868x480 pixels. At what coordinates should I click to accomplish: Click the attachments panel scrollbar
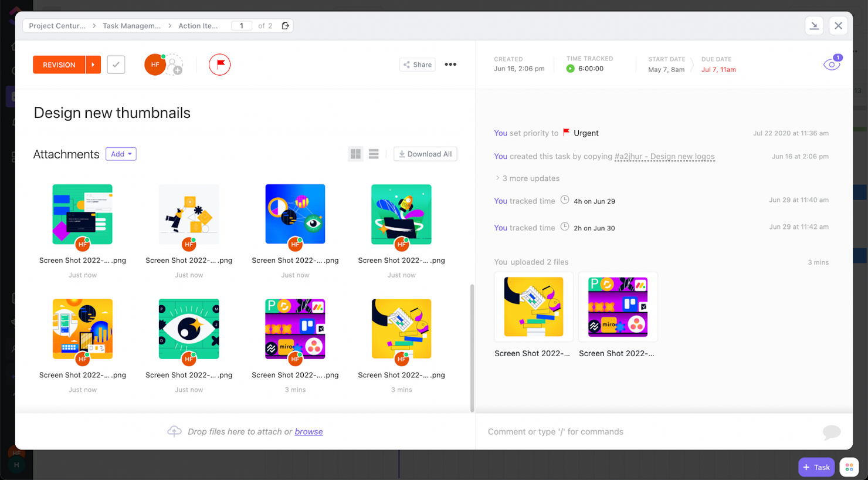pos(472,349)
